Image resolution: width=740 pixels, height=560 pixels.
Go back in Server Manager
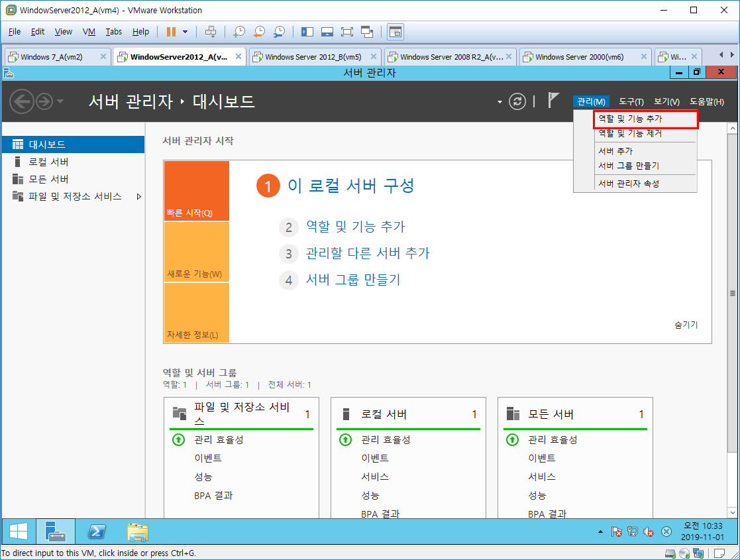[22, 101]
